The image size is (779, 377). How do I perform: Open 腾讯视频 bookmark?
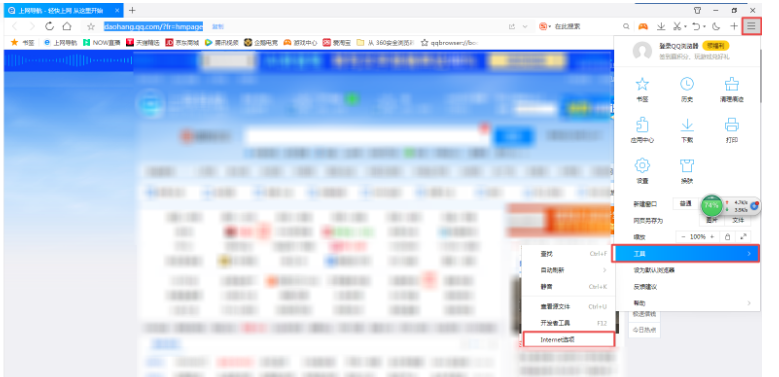tap(222, 43)
